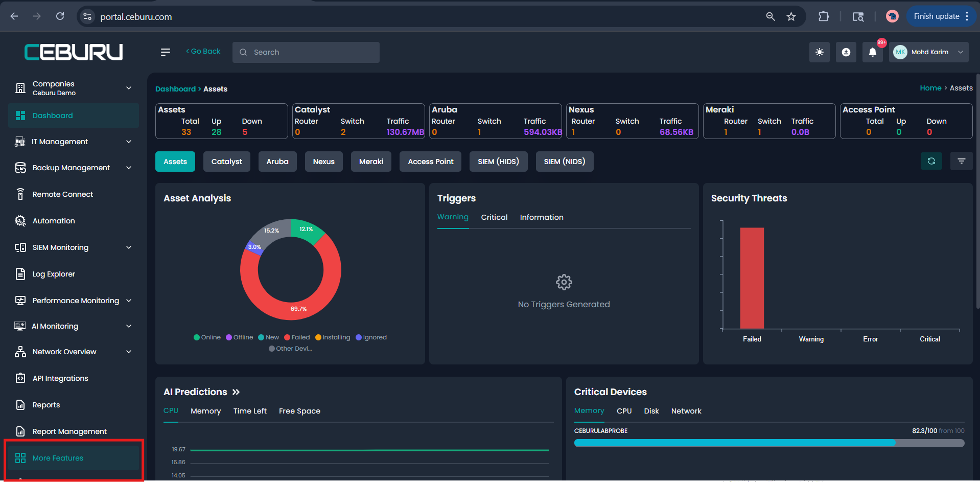
Task: Open the SIEM (NIDS) tab button
Action: pos(565,162)
